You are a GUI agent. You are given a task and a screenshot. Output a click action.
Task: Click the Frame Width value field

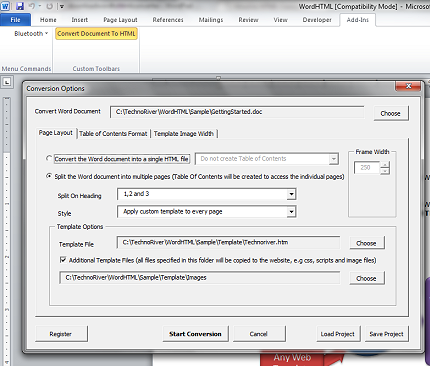tap(367, 168)
